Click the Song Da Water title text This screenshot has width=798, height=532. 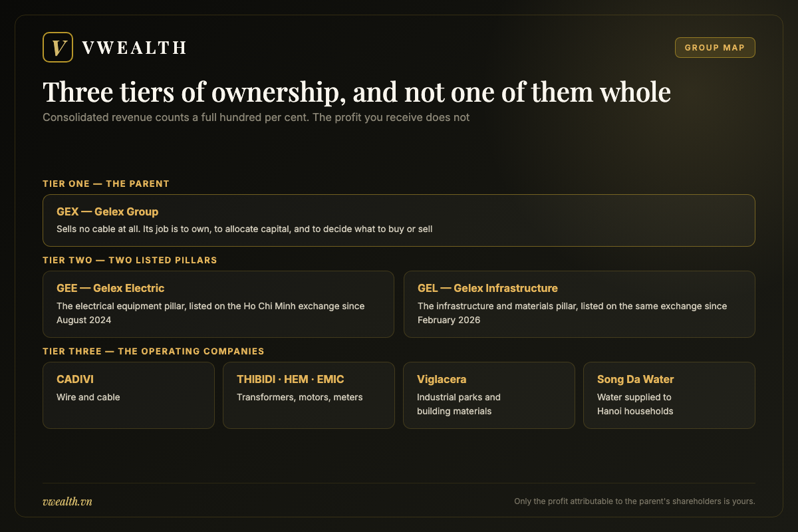635,380
